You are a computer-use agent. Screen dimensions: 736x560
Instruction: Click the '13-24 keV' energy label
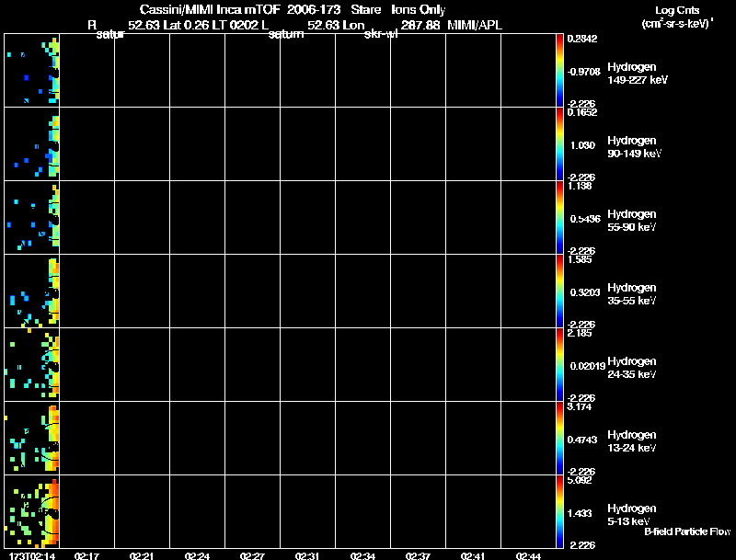(x=631, y=449)
